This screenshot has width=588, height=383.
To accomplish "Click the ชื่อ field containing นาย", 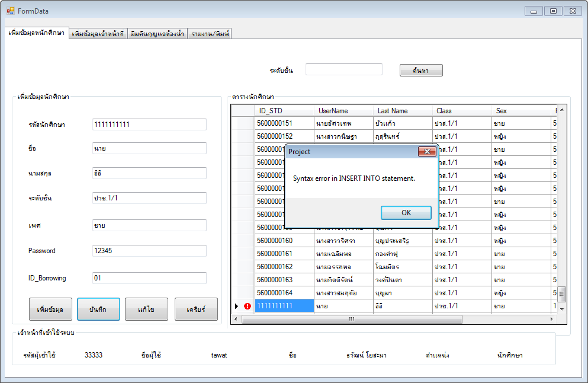I will pos(149,148).
